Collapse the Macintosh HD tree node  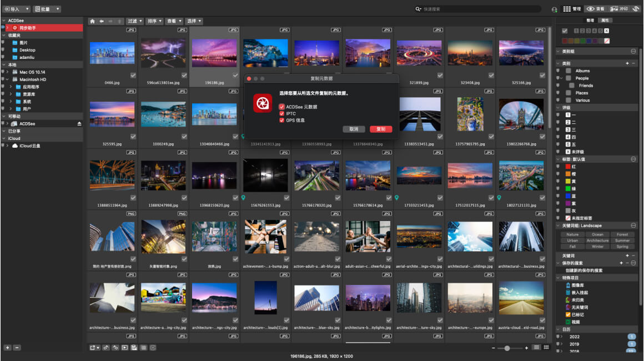click(x=7, y=79)
